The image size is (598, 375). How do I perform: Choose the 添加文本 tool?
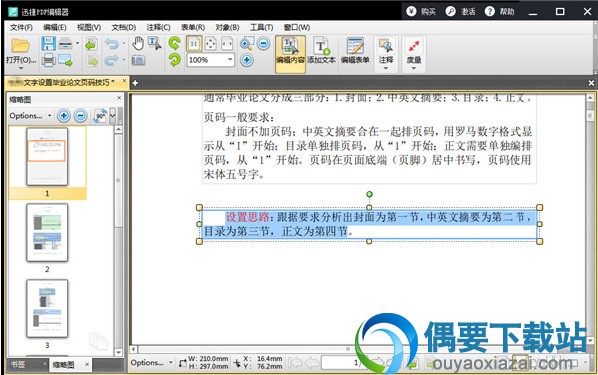pyautogui.click(x=322, y=51)
